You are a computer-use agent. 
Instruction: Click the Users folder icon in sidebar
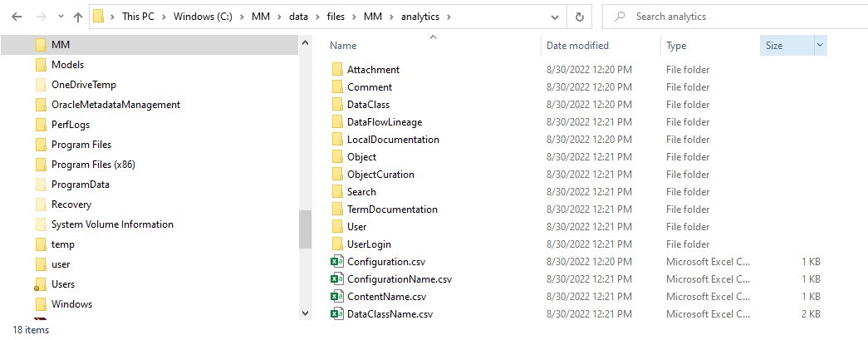[x=41, y=284]
